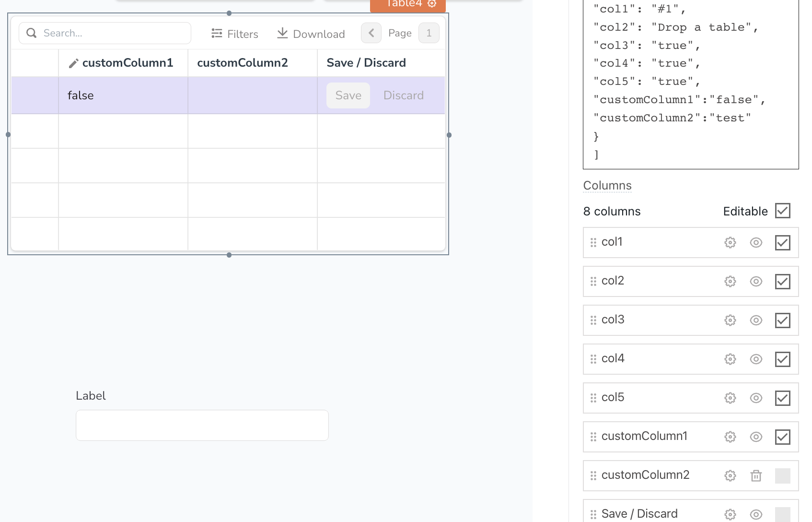Click the search magnifier icon
This screenshot has width=812, height=522.
pyautogui.click(x=32, y=33)
